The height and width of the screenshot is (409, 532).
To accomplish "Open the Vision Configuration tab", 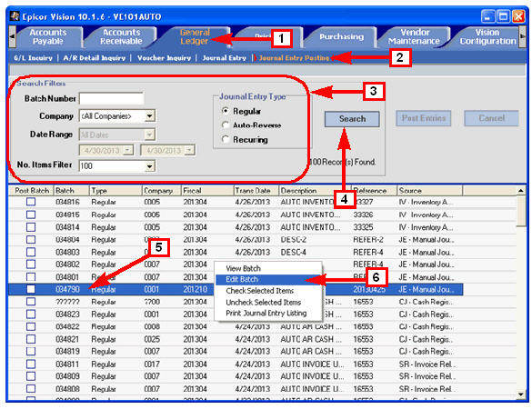I will point(487,36).
